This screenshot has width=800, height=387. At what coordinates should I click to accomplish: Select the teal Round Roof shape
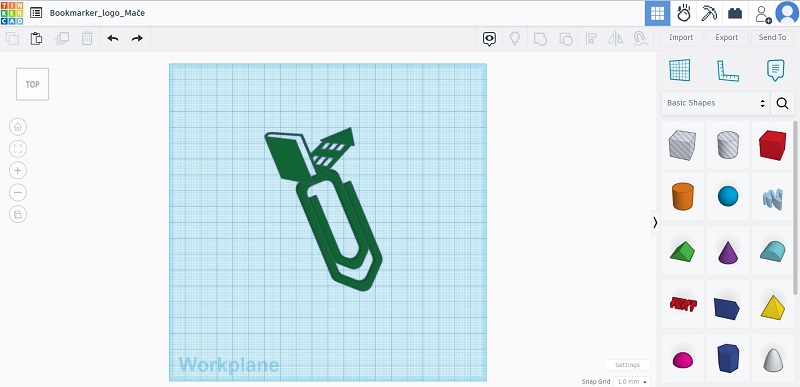[772, 251]
